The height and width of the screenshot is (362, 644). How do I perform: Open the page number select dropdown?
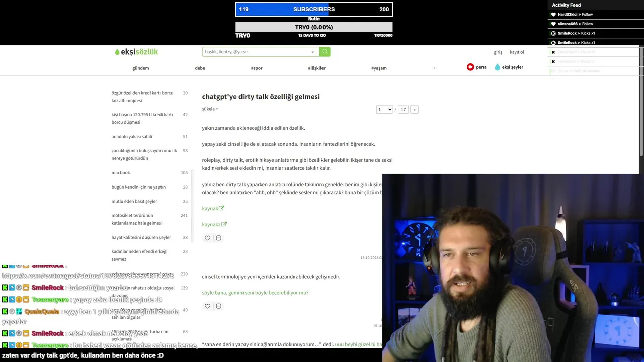[x=384, y=109]
